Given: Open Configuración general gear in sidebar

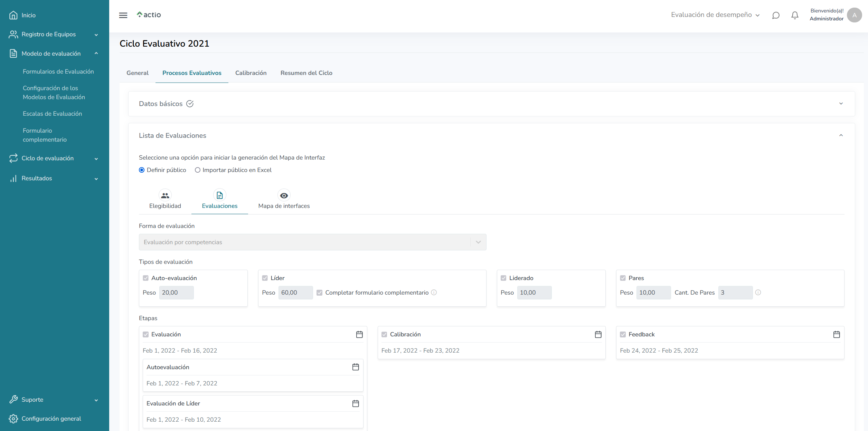Looking at the screenshot, I should [x=13, y=419].
